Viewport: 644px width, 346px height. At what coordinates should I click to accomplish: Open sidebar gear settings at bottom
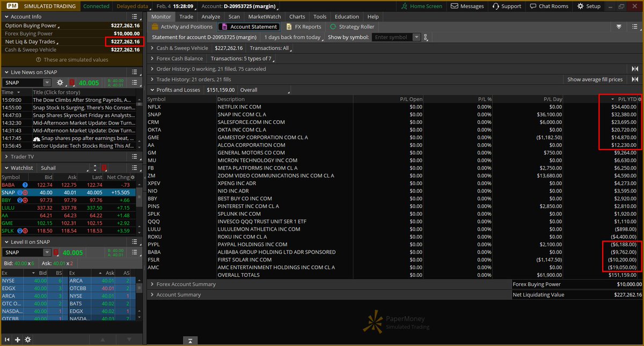pos(28,340)
